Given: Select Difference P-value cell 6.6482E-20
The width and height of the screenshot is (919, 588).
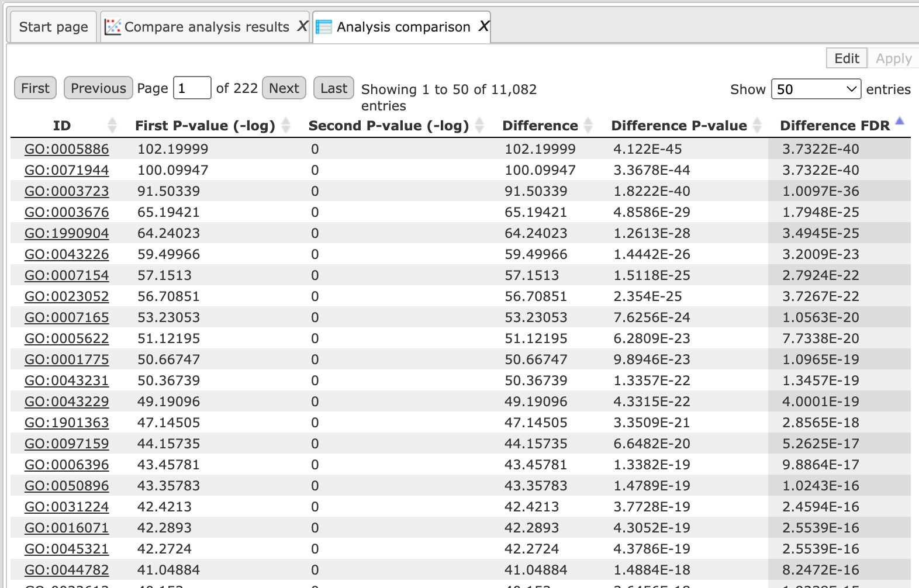Looking at the screenshot, I should (x=652, y=444).
